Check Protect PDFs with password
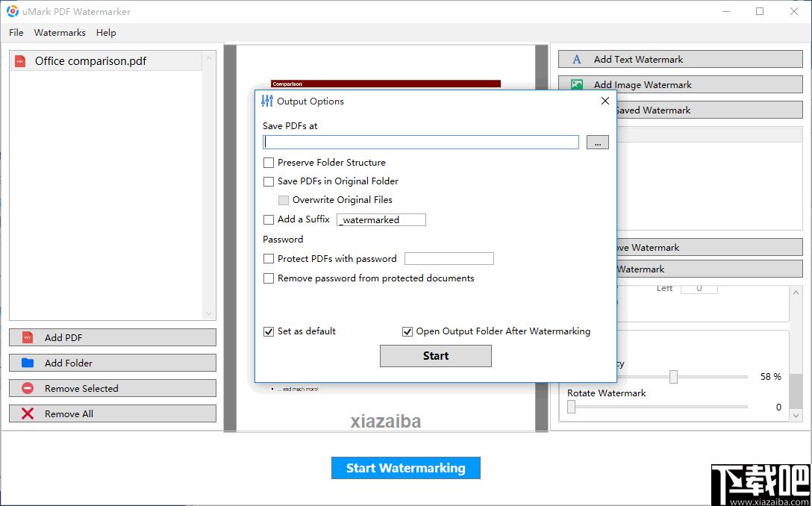 point(268,258)
